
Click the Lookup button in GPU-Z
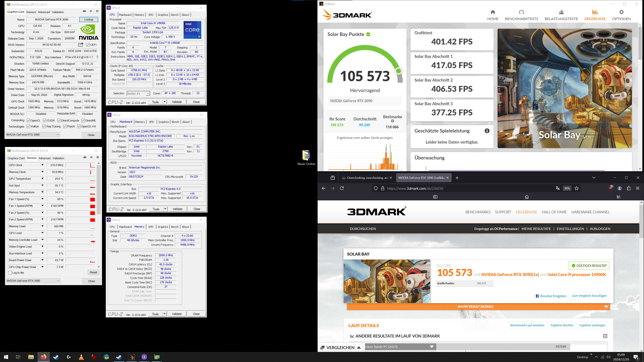[89, 19]
